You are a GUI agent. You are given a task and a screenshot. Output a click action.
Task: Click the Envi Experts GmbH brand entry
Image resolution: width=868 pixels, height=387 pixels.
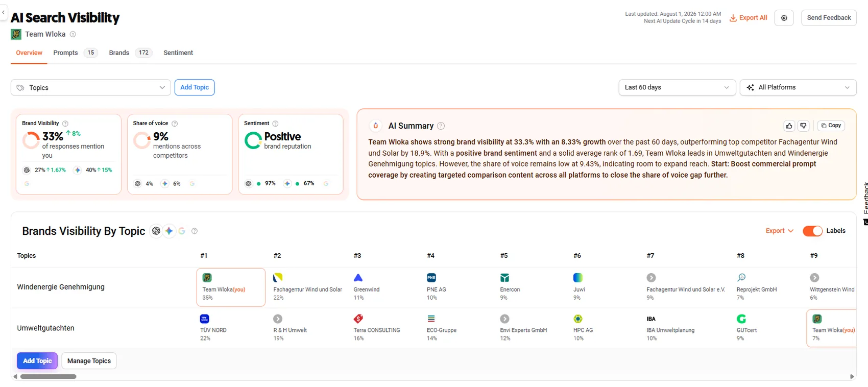point(523,328)
